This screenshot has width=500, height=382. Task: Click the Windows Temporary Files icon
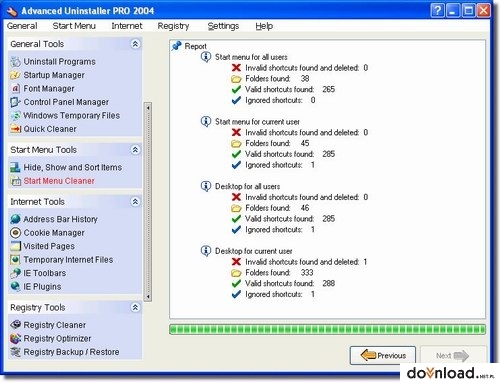15,115
